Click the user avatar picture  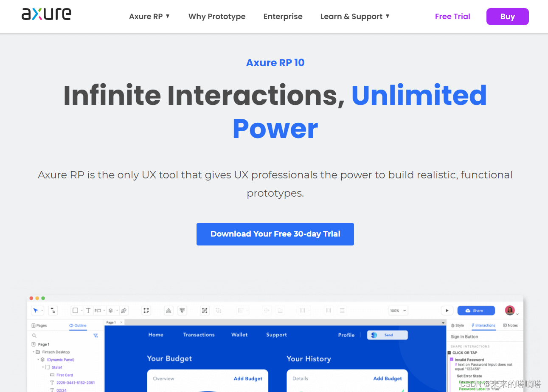[510, 310]
